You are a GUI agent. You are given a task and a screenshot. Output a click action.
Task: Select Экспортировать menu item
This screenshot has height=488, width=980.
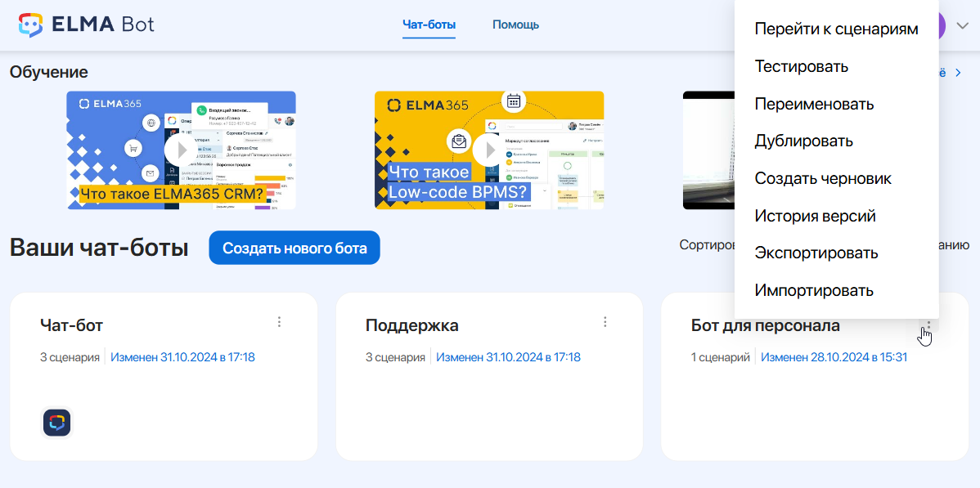click(x=816, y=253)
